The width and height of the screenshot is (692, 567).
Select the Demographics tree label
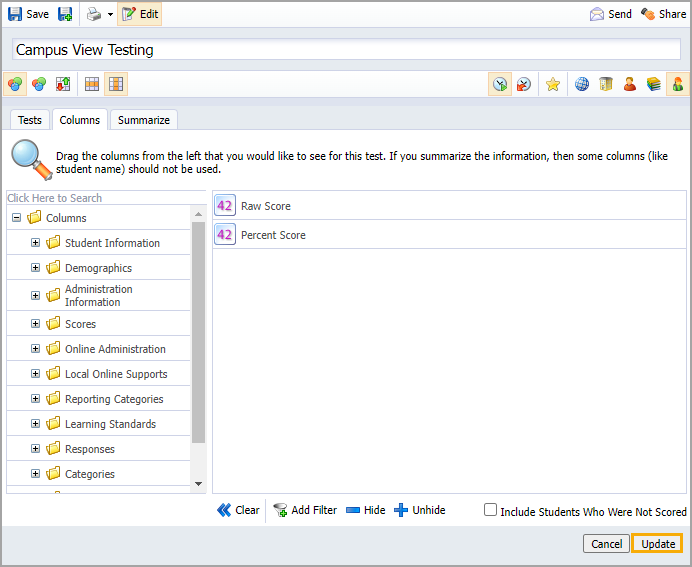[98, 268]
